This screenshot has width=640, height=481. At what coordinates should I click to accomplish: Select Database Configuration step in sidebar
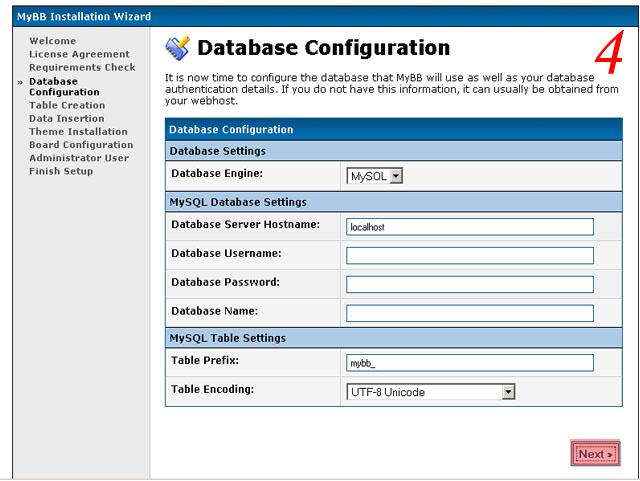64,87
